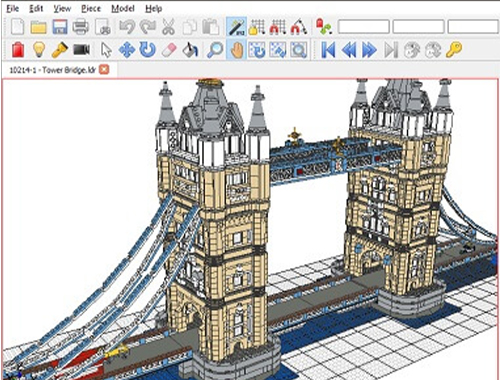Choose the circular arrow Rotate tool
Image resolution: width=500 pixels, height=380 pixels.
(x=148, y=50)
